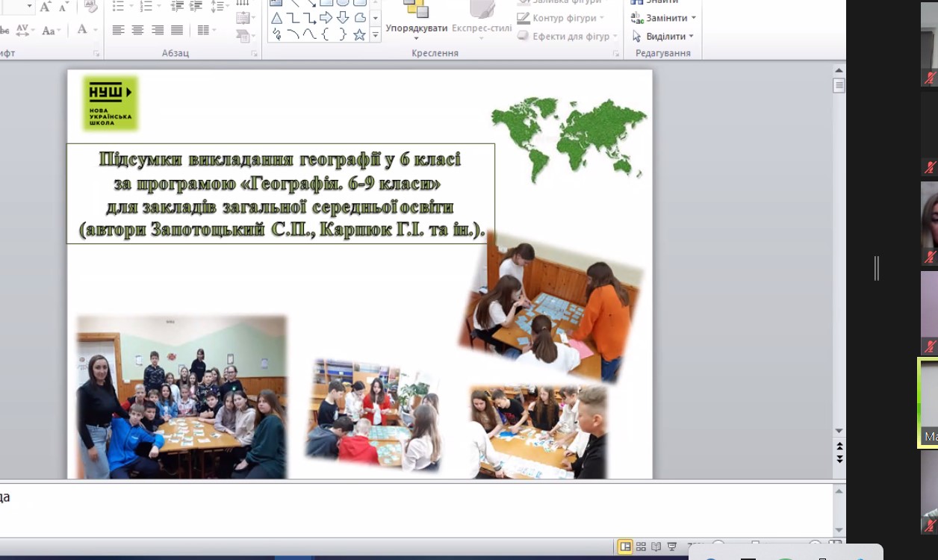Jump to the next slide button

point(839,458)
